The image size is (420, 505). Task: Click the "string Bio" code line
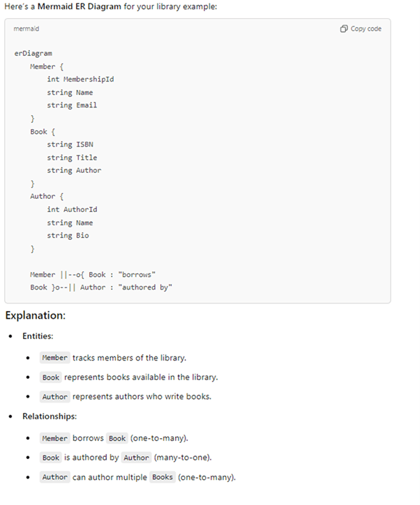pos(68,236)
